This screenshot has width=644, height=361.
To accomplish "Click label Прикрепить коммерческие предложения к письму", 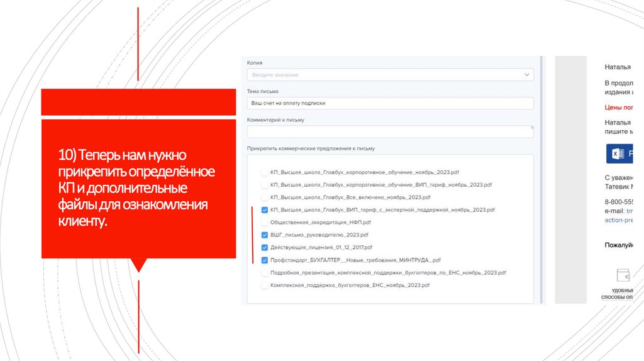I will 311,148.
